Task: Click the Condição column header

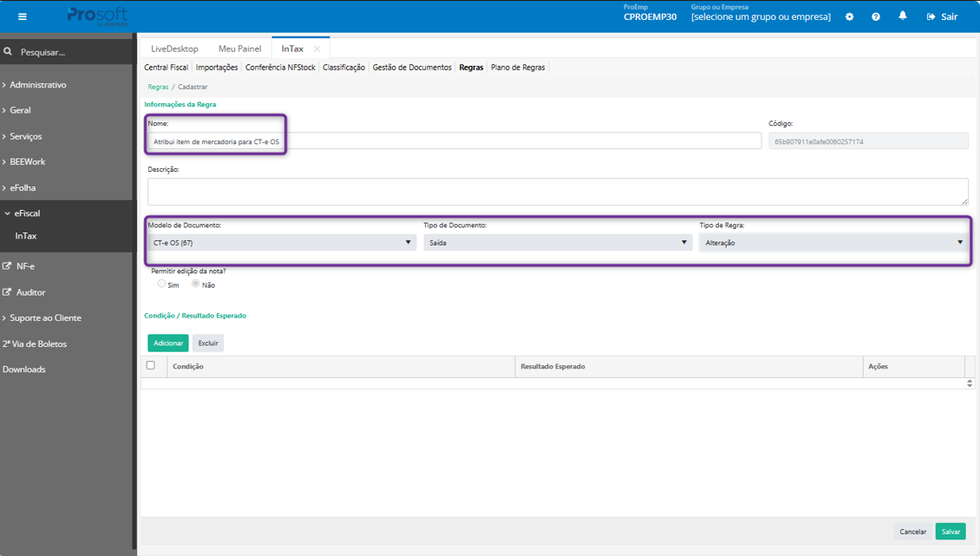Action: point(341,367)
